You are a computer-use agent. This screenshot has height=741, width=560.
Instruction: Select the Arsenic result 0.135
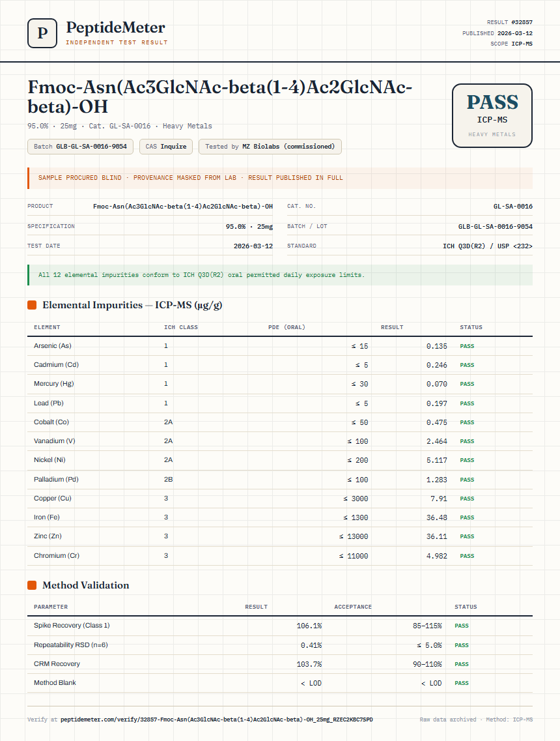coord(436,347)
